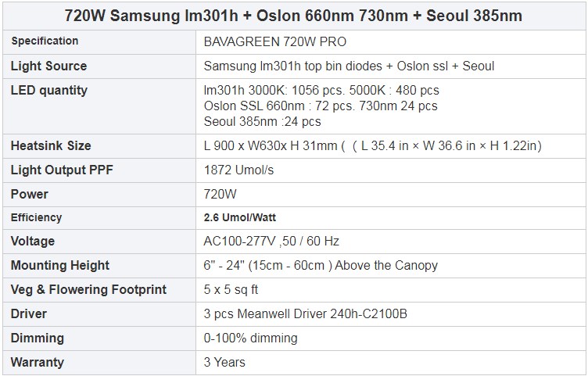Click the 720W power value
This screenshot has height=376, width=588.
click(220, 194)
